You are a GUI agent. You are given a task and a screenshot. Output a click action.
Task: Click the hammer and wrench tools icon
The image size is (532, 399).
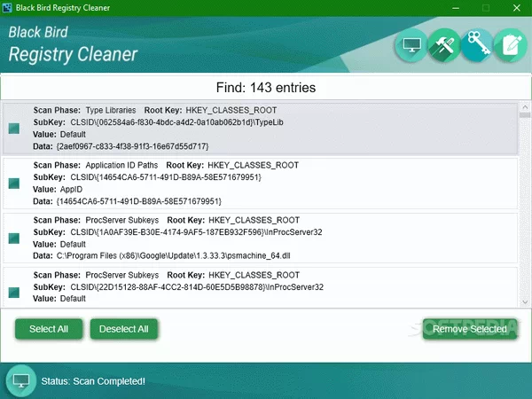click(442, 46)
